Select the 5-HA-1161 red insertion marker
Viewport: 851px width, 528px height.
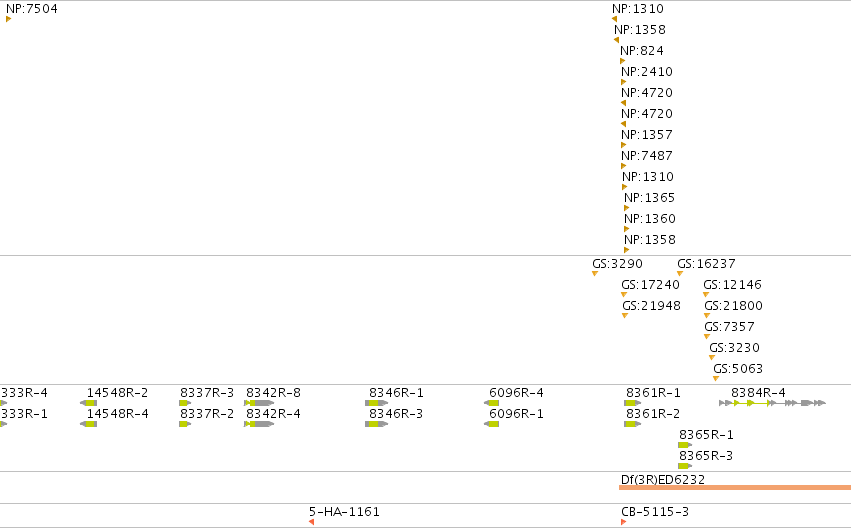312,522
